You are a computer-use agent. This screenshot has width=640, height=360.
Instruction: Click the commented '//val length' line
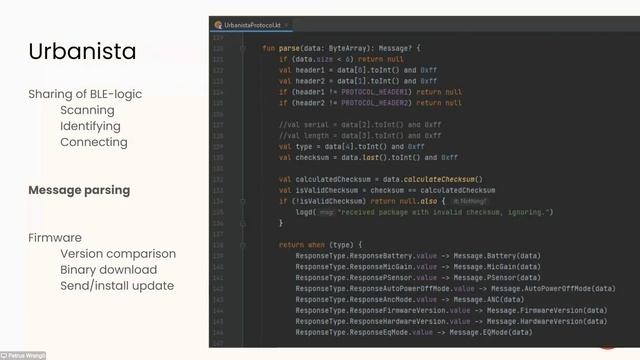pyautogui.click(x=360, y=136)
